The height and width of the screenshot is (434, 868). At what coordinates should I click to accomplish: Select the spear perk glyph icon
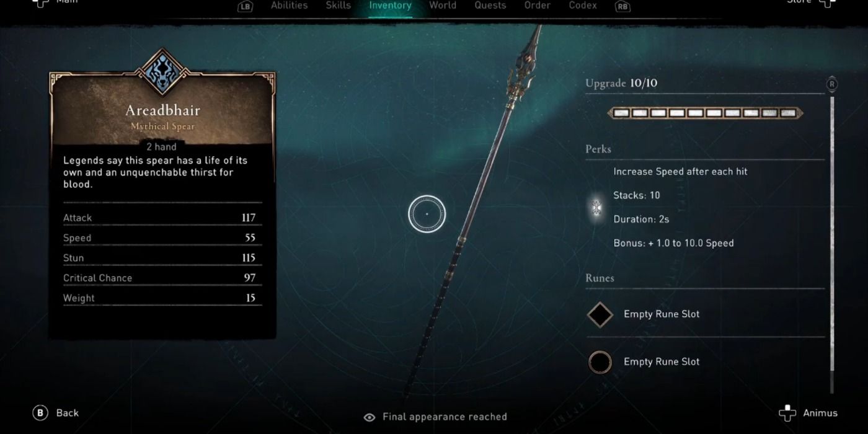596,208
